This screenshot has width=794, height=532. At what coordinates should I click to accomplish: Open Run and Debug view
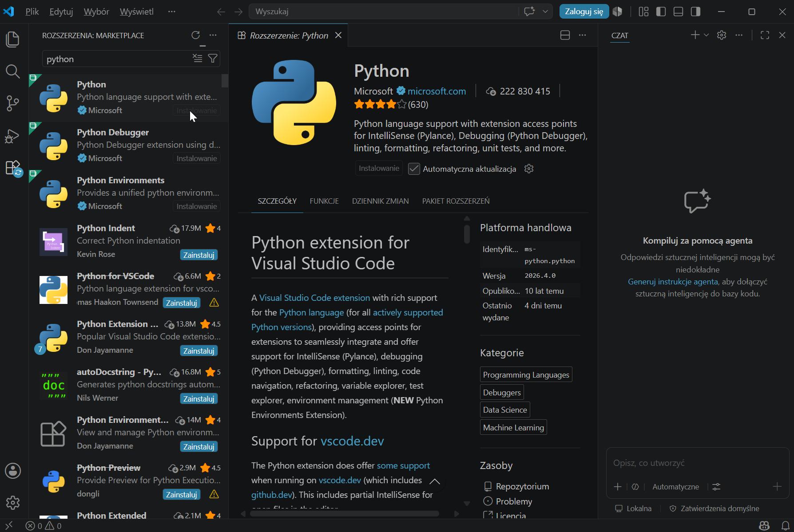[13, 136]
